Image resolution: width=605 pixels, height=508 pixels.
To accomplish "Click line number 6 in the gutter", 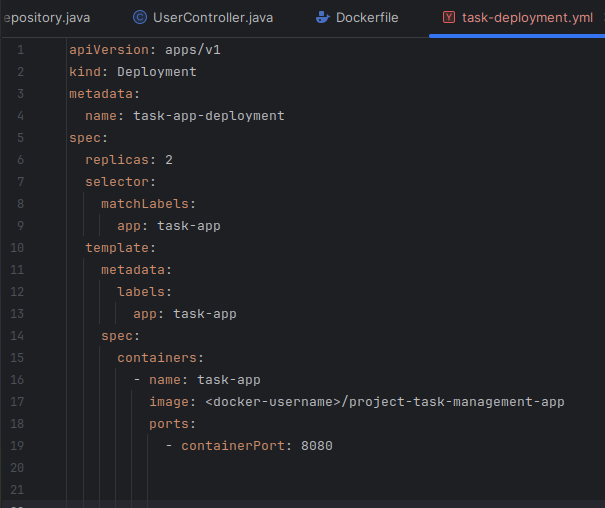I will 21,160.
